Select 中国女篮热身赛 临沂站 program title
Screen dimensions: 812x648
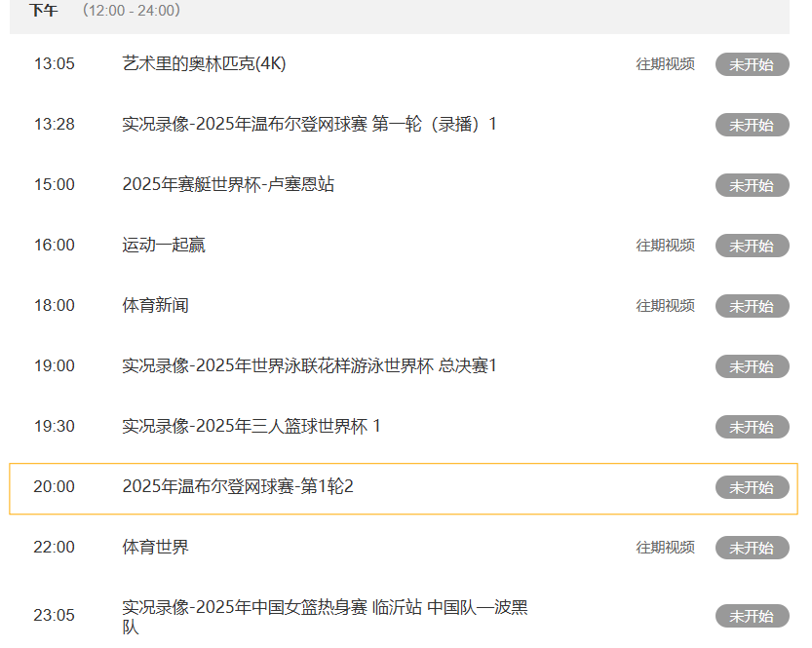coord(326,617)
